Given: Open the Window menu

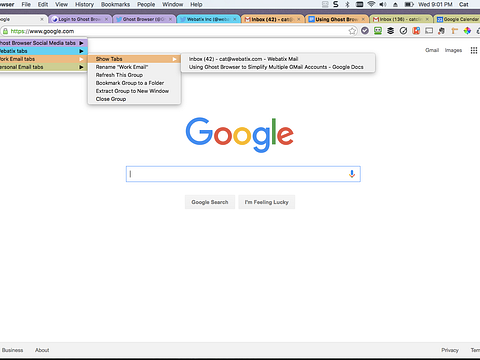Looking at the screenshot, I should [x=173, y=4].
